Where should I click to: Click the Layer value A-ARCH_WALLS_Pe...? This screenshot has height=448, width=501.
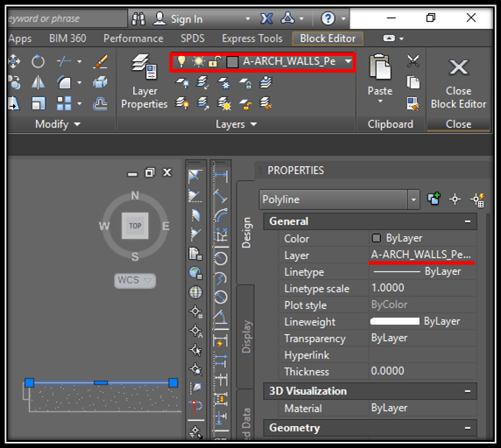420,255
